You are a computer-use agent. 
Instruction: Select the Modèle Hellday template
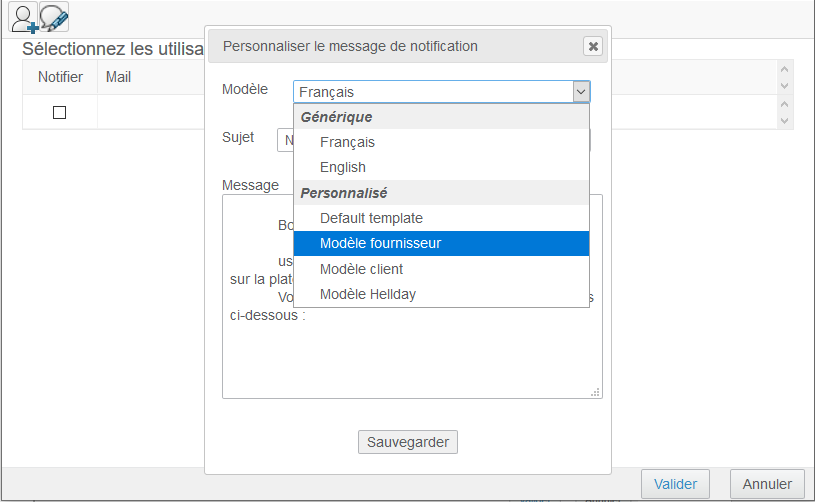[367, 294]
